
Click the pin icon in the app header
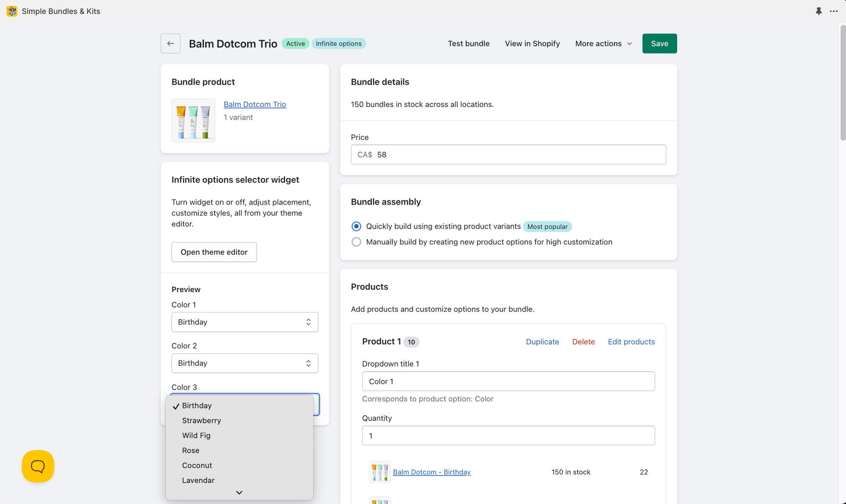coord(819,11)
